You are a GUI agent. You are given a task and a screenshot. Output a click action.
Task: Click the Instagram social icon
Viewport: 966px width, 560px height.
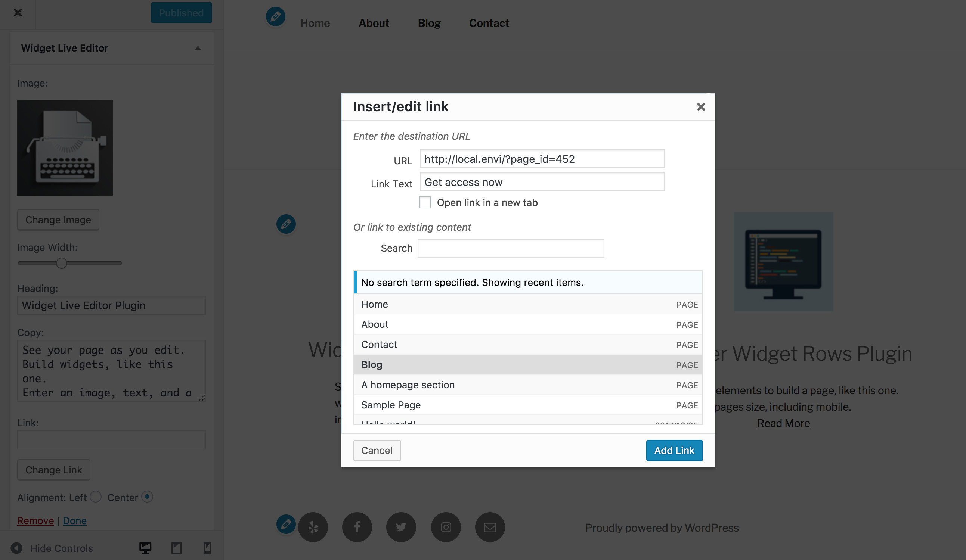[x=446, y=527]
